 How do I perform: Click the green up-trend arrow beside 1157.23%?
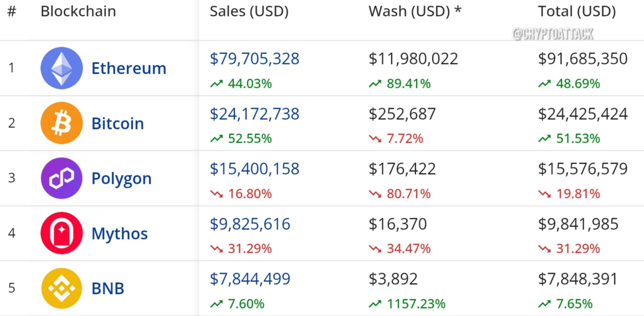point(375,304)
